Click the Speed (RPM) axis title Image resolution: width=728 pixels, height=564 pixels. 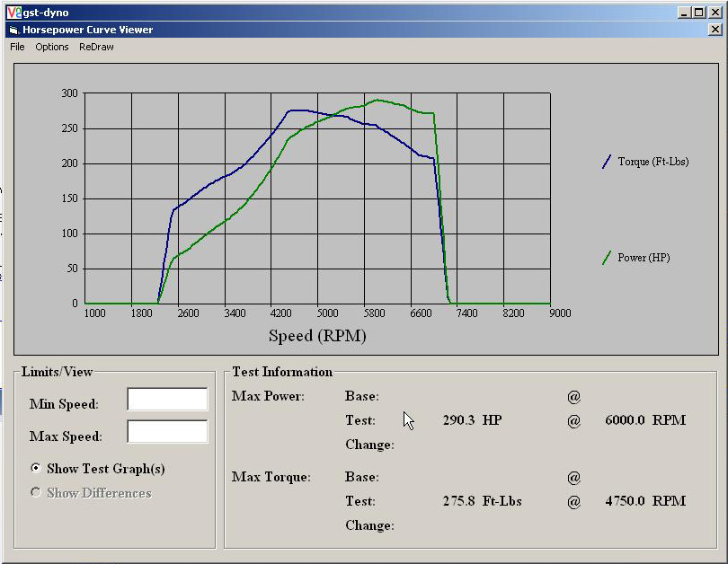(x=317, y=336)
